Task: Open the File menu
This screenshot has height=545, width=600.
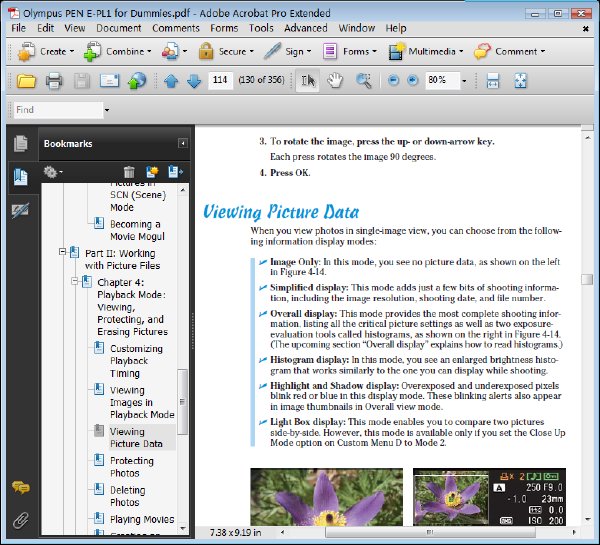Action: coord(18,28)
